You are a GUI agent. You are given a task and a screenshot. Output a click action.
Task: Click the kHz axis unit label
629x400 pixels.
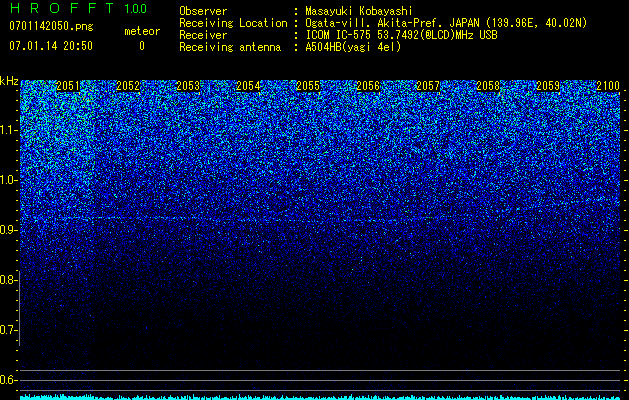[9, 81]
